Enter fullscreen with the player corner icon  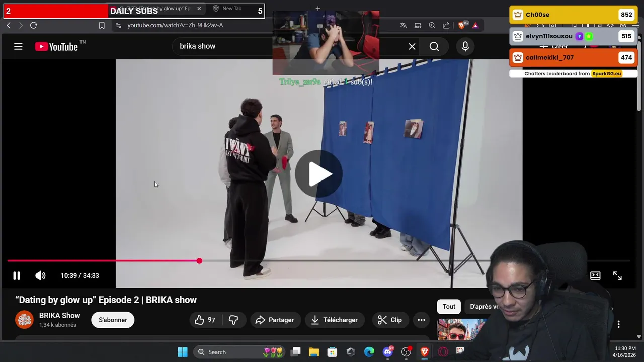(617, 276)
